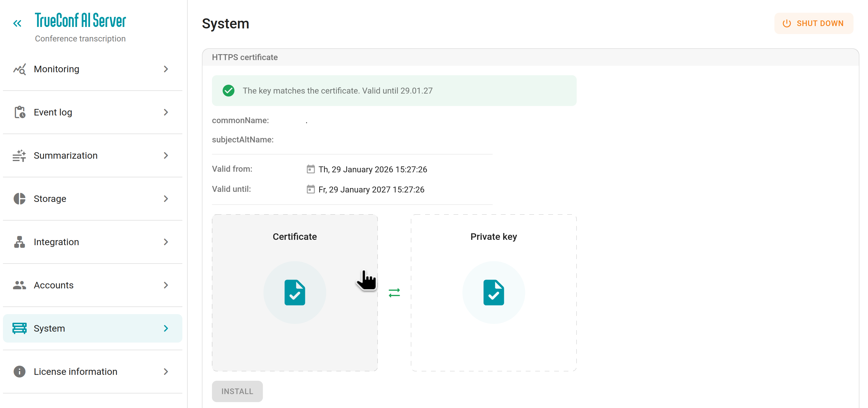Click the Summarization sparkle-lines icon

click(x=19, y=155)
